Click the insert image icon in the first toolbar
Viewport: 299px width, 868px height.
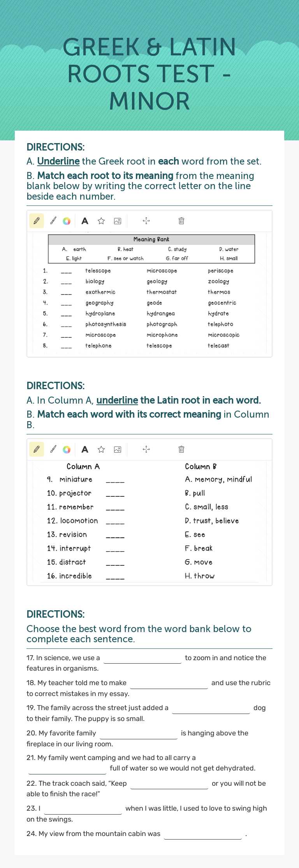coord(117,221)
